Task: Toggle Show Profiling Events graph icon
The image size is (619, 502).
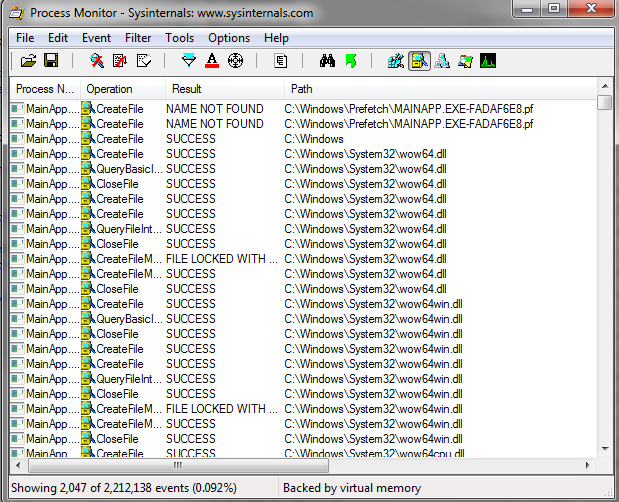Action: pos(488,61)
